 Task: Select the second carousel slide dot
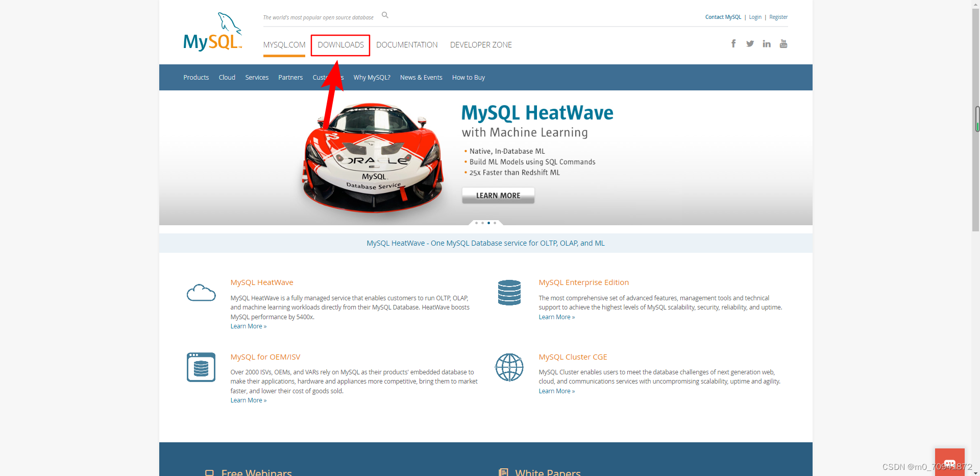(x=482, y=223)
